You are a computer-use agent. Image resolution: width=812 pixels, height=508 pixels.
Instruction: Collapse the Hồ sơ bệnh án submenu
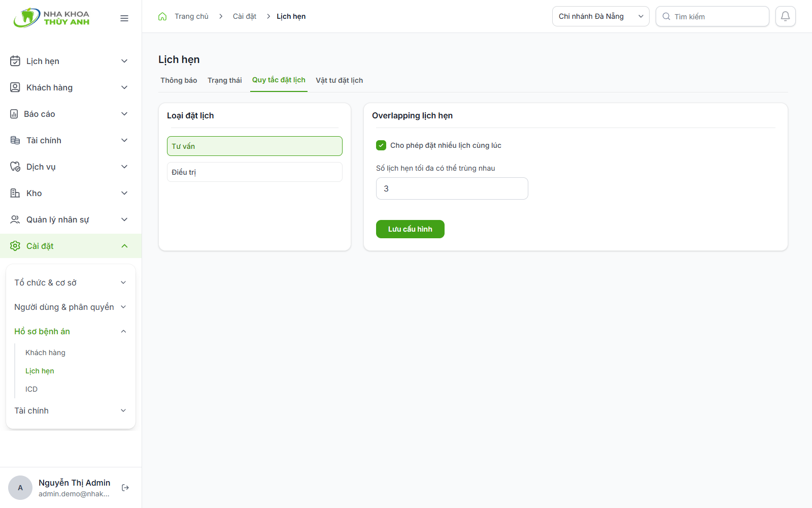(71, 331)
